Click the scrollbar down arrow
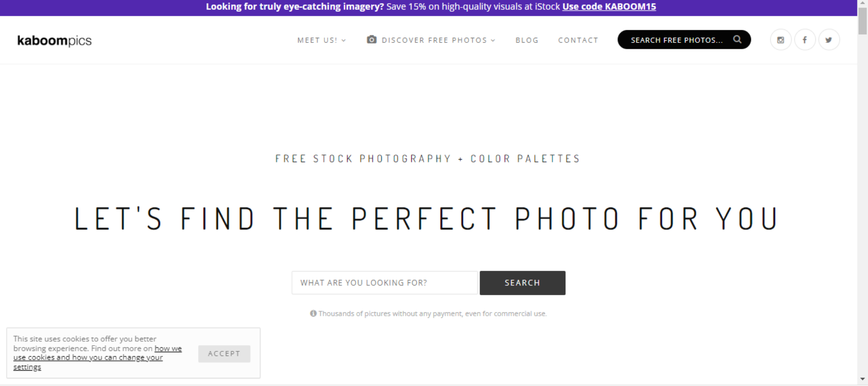 [862, 379]
